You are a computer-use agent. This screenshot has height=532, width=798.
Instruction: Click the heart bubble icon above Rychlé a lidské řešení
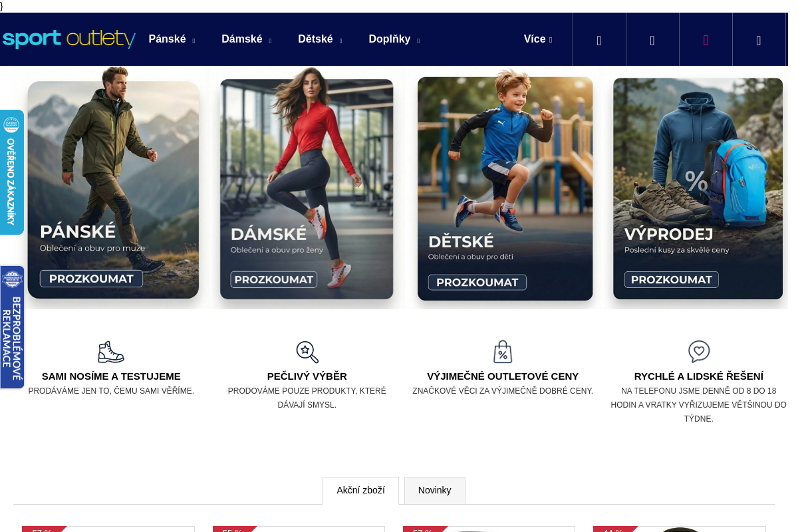[699, 352]
